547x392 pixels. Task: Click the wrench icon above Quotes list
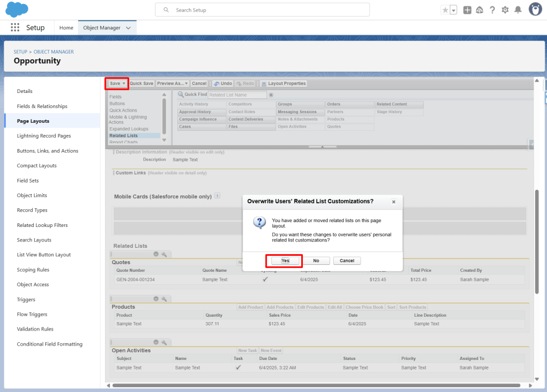(x=165, y=254)
